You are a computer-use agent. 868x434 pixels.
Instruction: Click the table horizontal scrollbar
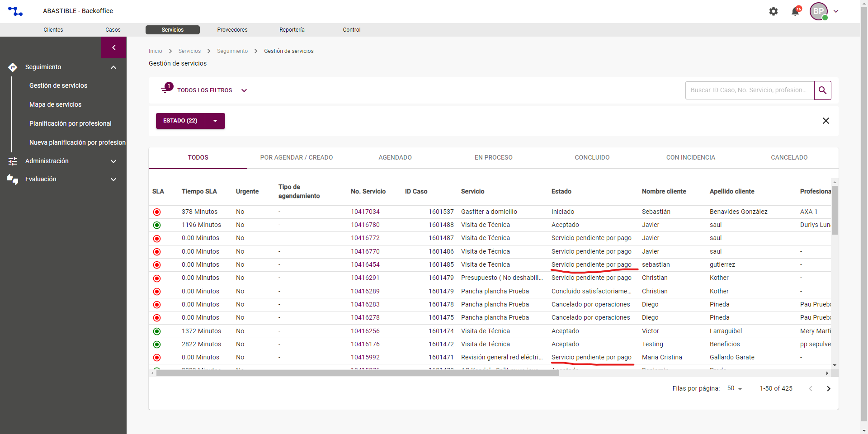coord(358,373)
